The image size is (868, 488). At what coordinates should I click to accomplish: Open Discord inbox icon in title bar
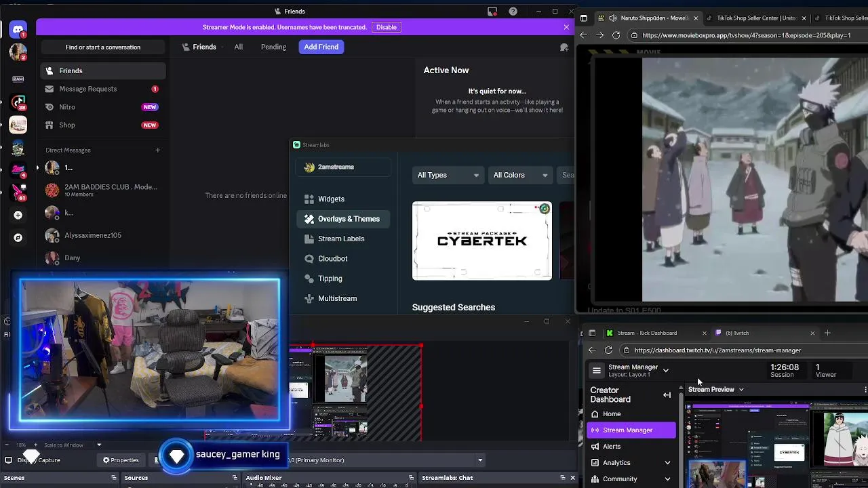492,12
